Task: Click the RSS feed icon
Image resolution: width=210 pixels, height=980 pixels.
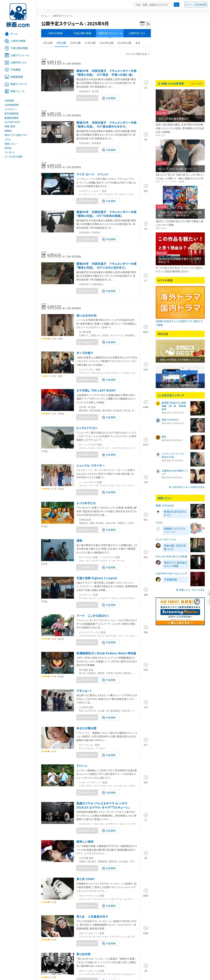Action: tap(148, 24)
